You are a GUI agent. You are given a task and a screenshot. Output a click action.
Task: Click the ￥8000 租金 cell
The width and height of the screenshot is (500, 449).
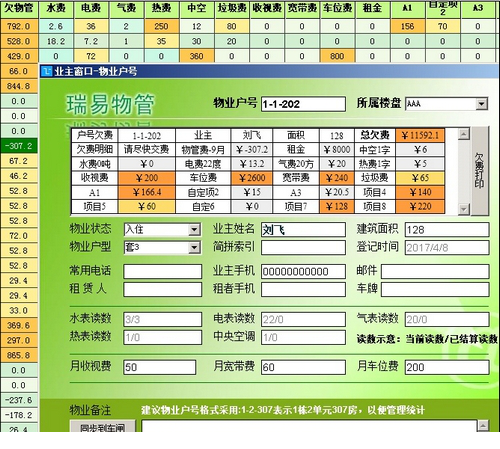click(x=337, y=150)
